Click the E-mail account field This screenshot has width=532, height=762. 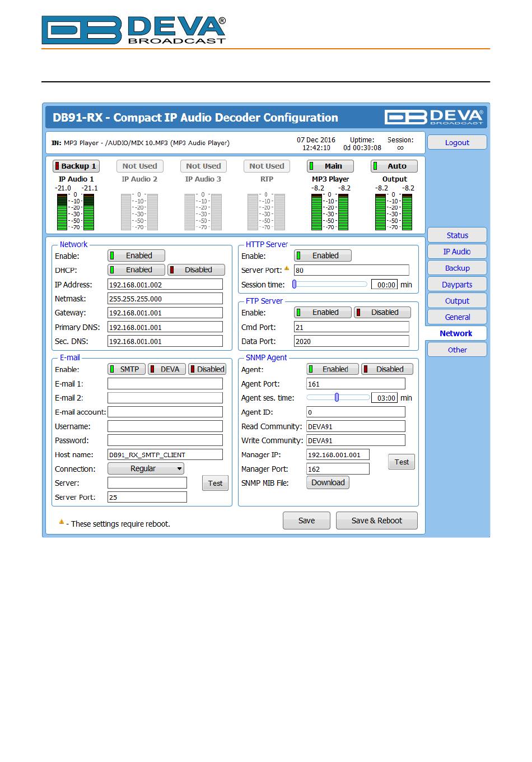[x=165, y=412]
